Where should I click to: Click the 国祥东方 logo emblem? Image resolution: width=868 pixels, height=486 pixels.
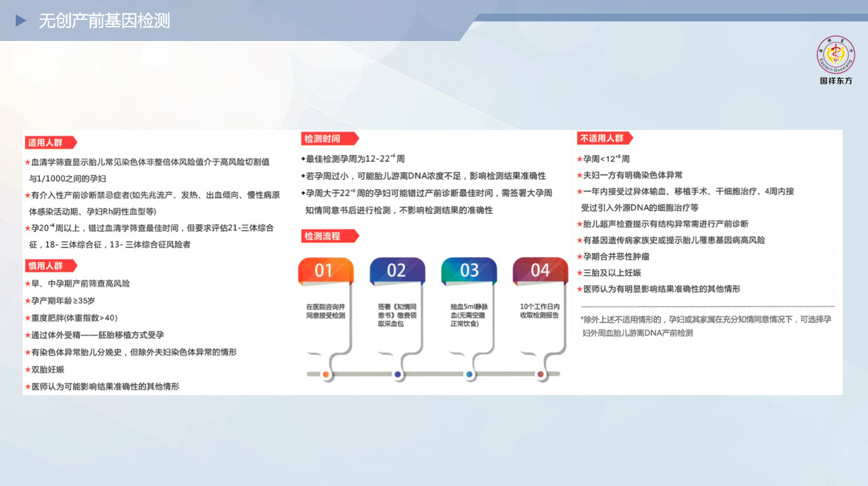tap(835, 55)
